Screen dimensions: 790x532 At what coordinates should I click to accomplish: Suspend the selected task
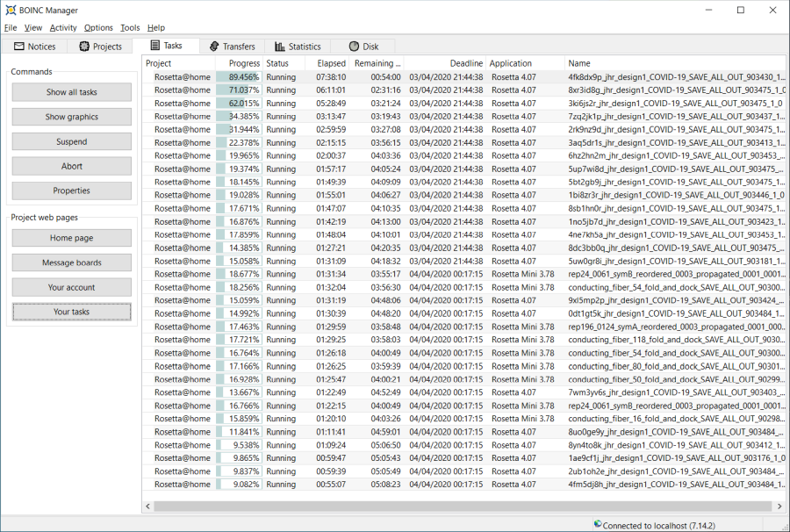[x=72, y=141]
